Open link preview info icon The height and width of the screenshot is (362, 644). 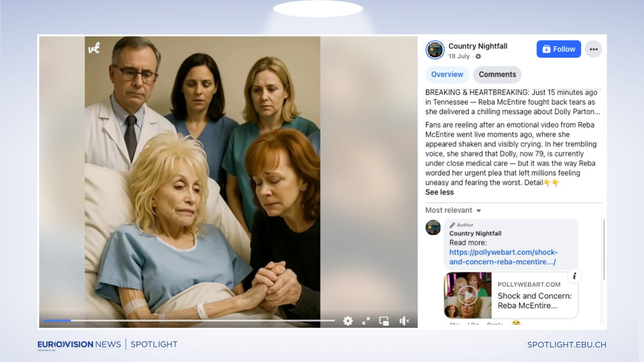click(574, 276)
